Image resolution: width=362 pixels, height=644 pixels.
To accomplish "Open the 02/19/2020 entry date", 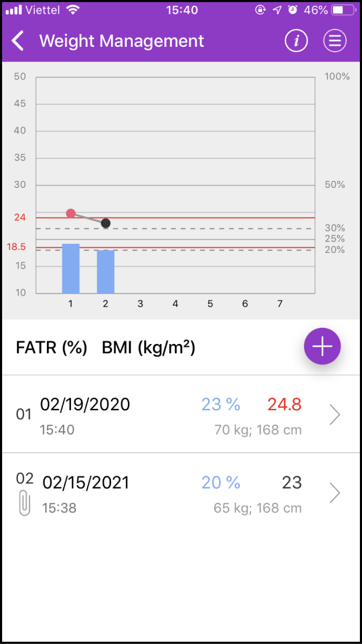I will (x=85, y=404).
